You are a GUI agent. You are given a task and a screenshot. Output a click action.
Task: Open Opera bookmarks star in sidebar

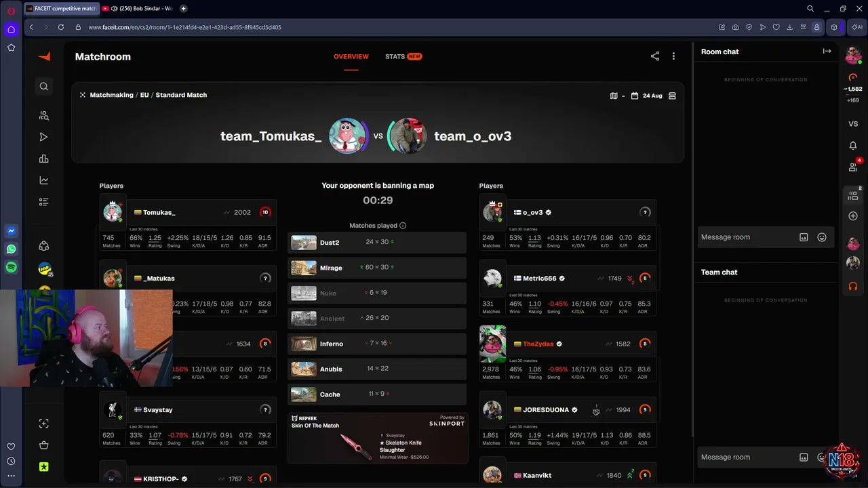pos(11,47)
